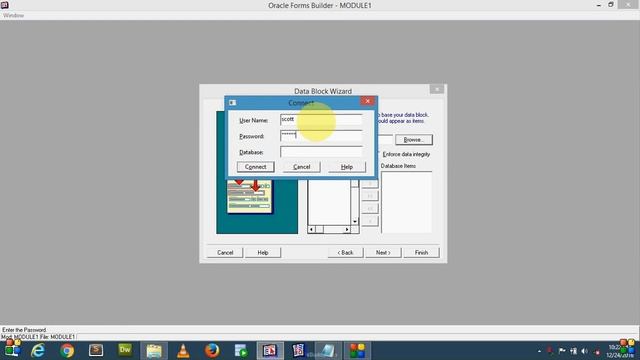This screenshot has height=360, width=640.
Task: Click Finish in the Data Block Wizard
Action: pos(421,253)
